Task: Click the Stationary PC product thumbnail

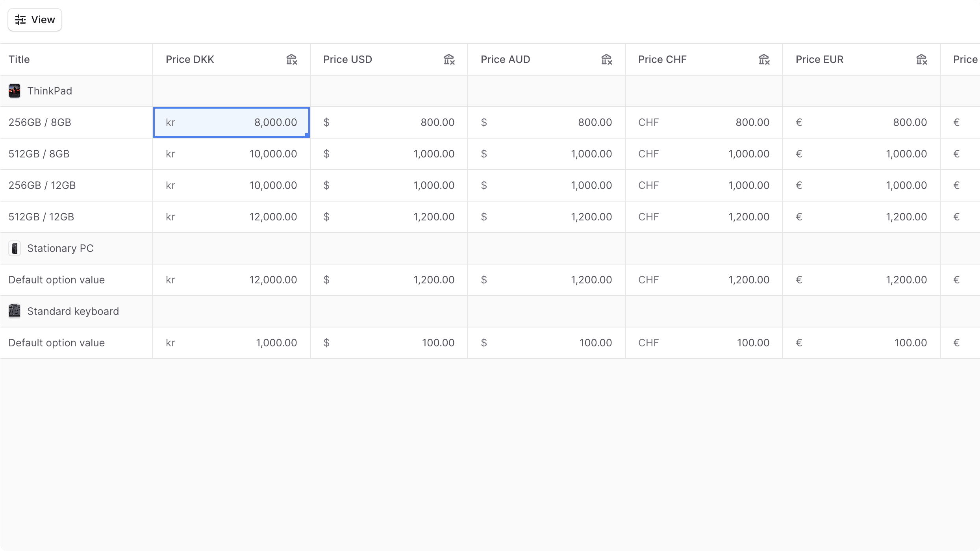Action: [x=14, y=248]
